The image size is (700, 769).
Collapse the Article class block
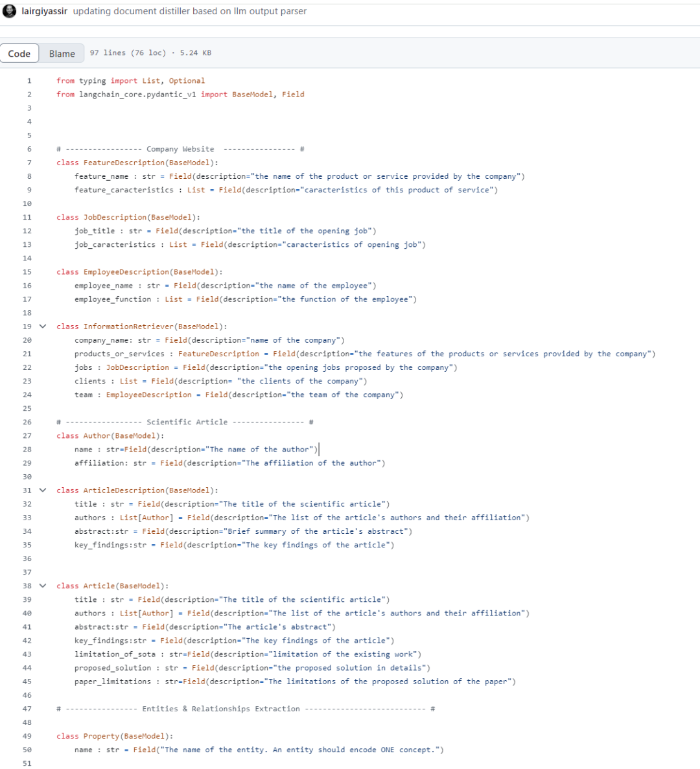tap(43, 586)
